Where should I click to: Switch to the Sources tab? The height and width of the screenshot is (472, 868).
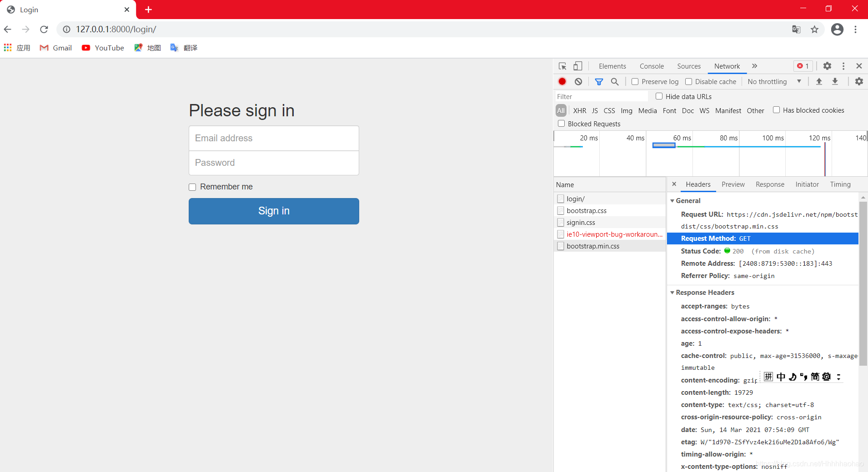click(689, 66)
